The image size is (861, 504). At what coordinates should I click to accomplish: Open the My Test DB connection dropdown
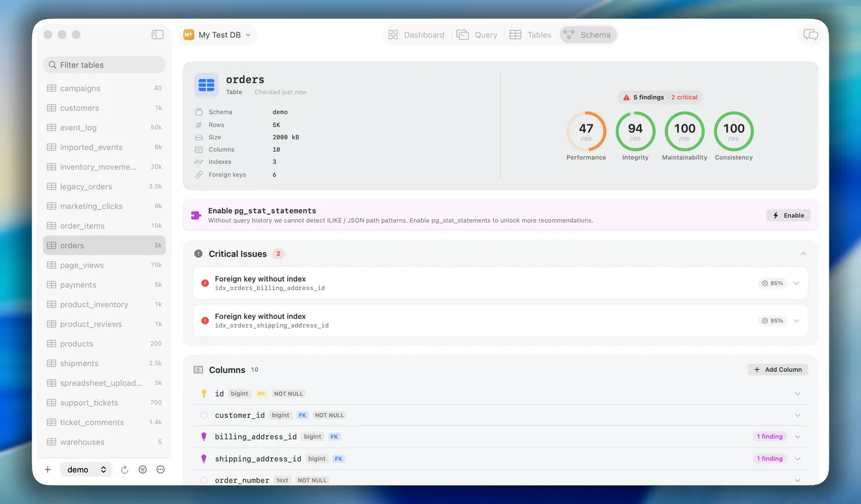pyautogui.click(x=217, y=35)
